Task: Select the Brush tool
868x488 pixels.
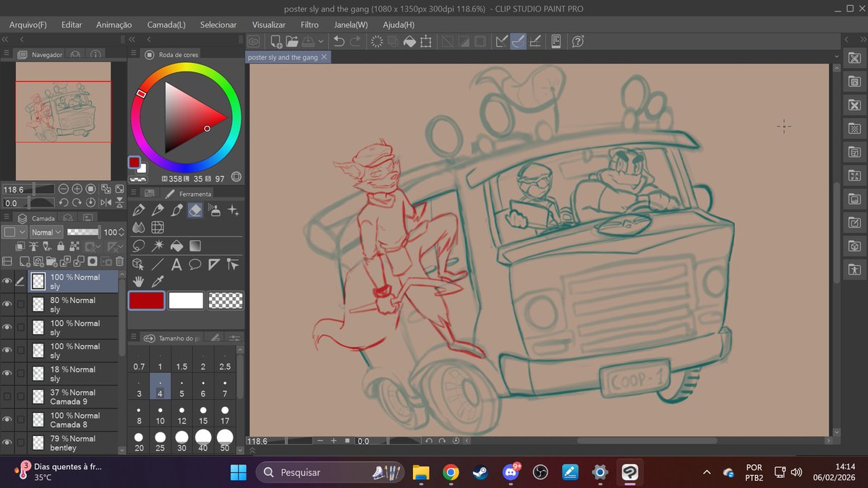Action: click(176, 210)
